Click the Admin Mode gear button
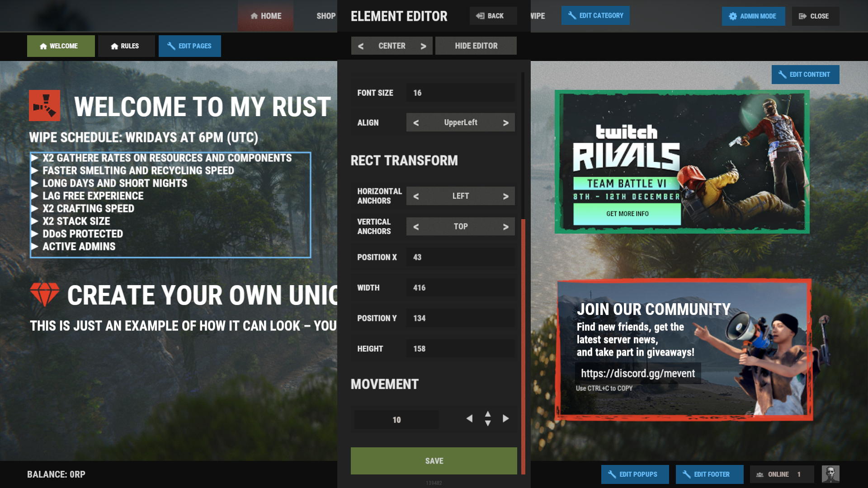The image size is (868, 488). [753, 16]
